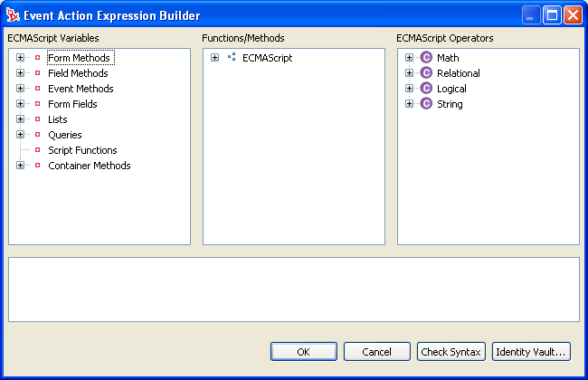Expand the Event Methods tree node

tap(20, 89)
